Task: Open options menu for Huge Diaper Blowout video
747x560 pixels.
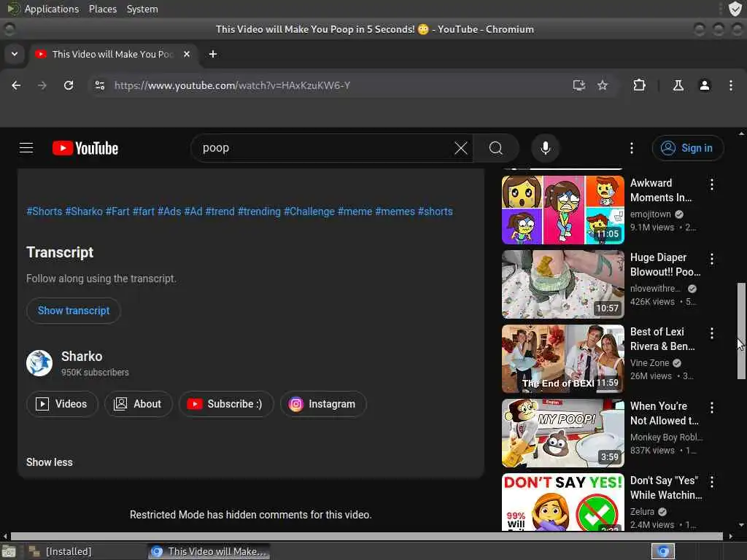Action: (712, 259)
